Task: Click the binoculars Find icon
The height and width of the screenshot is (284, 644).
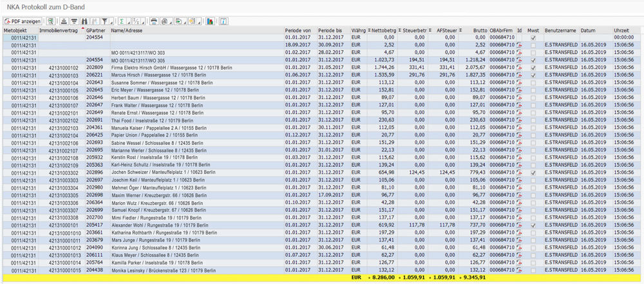Action: tap(84, 21)
